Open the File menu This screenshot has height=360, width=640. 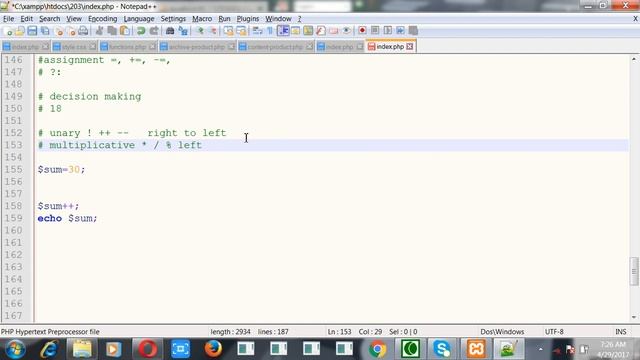pyautogui.click(x=8, y=19)
